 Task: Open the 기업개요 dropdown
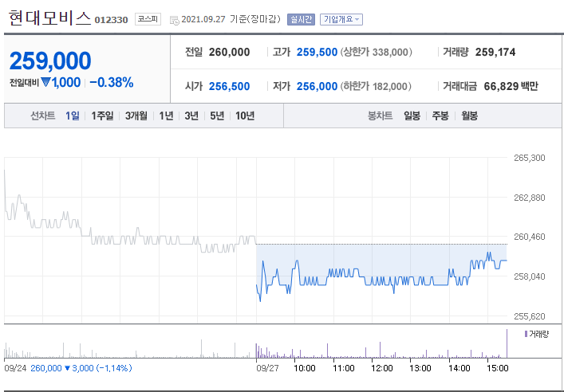(341, 19)
